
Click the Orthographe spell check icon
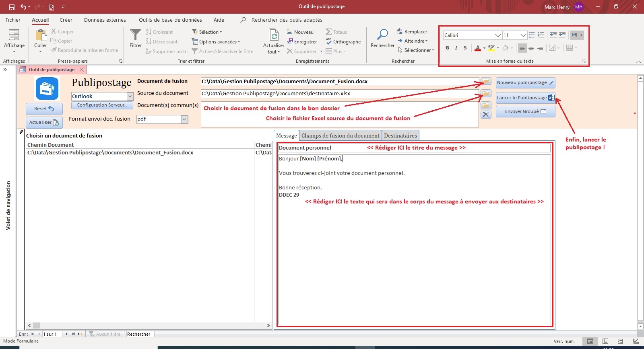click(329, 41)
